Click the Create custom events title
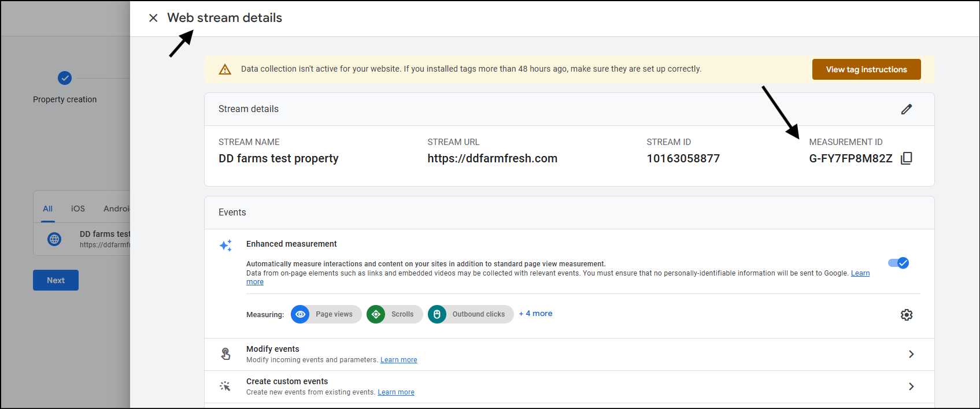This screenshot has height=409, width=980. click(x=287, y=381)
